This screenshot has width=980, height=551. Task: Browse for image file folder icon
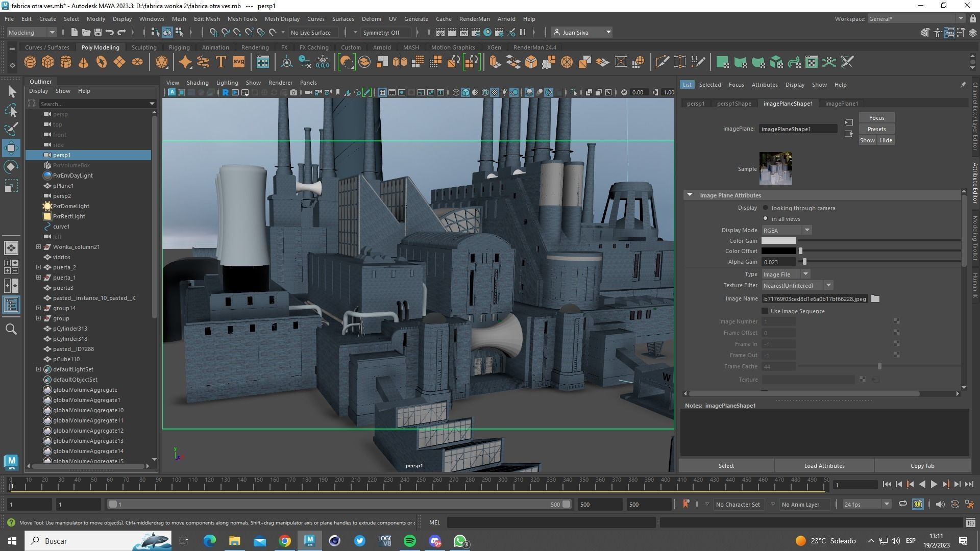click(875, 299)
